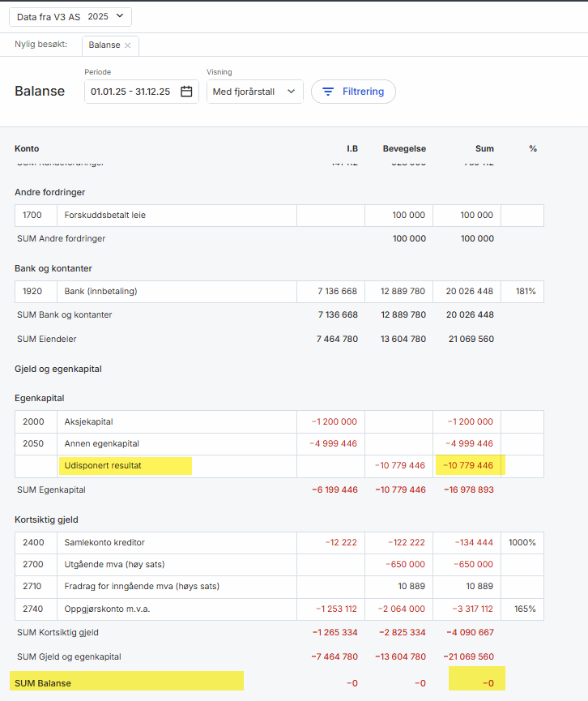The width and height of the screenshot is (588, 701).
Task: Expand the Data fra V3 AS 2025 dropdown
Action: pyautogui.click(x=70, y=16)
